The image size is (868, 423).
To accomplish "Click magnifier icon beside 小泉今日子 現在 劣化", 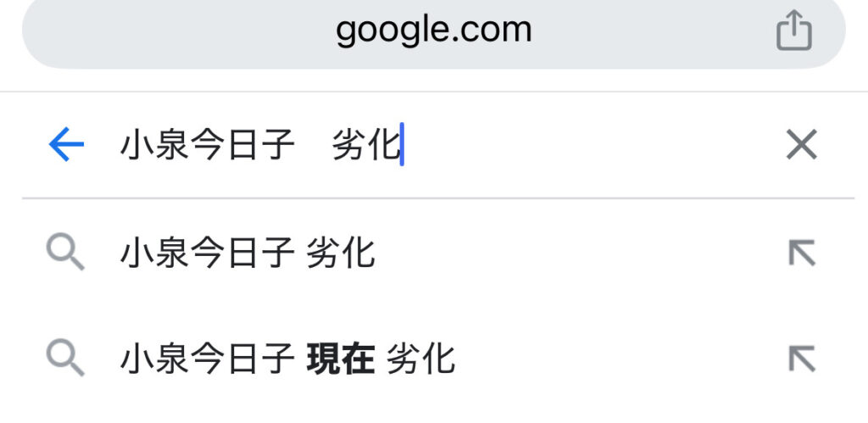I will click(65, 358).
